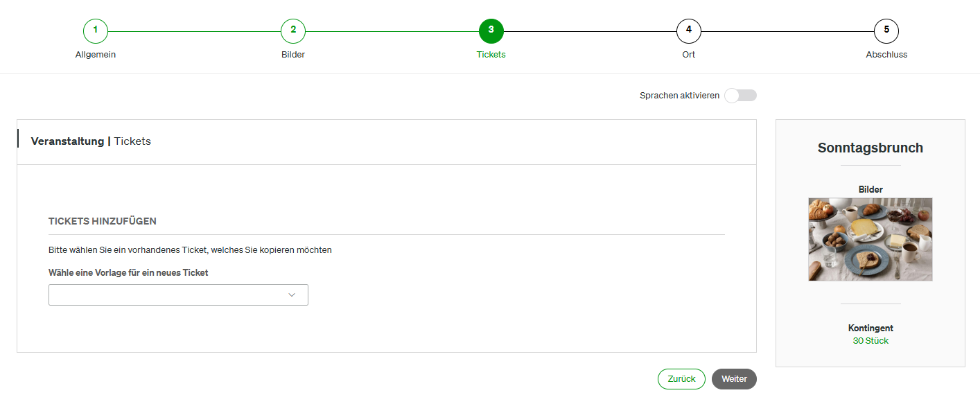Open the ticket template selection box
Image resolution: width=980 pixels, height=404 pixels.
coord(178,295)
